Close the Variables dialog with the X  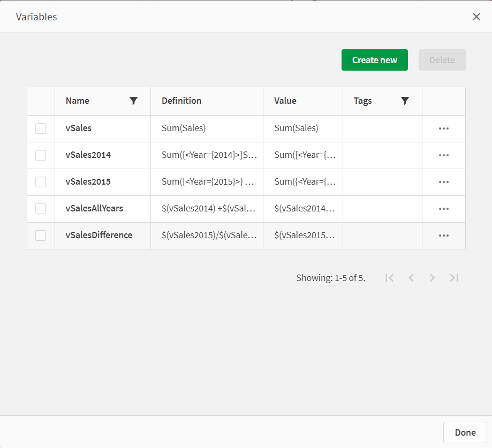pos(476,17)
